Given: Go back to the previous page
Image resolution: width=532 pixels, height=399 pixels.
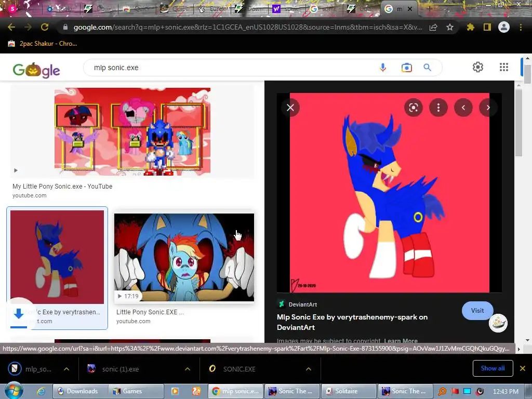Looking at the screenshot, I should point(11,27).
